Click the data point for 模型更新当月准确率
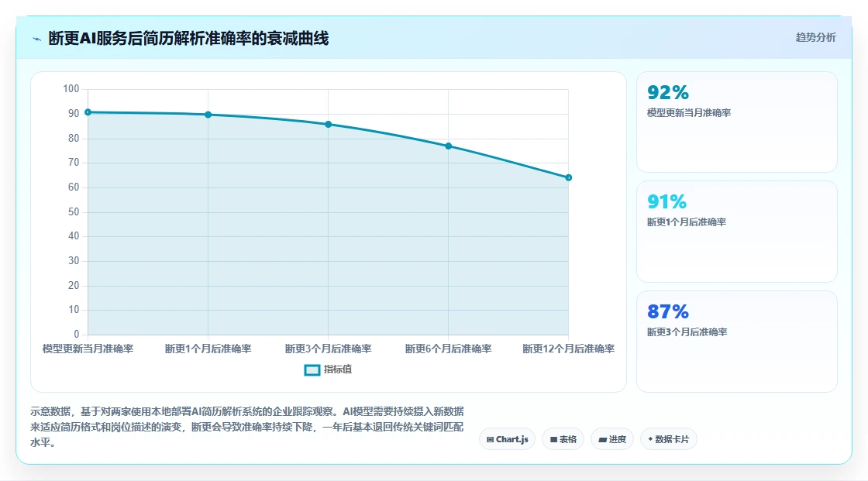 point(88,112)
